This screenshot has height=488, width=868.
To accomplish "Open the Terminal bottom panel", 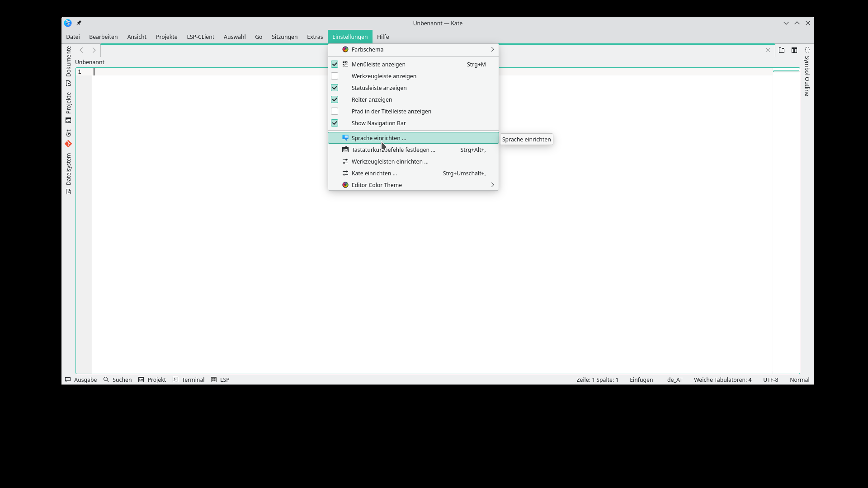I will (189, 380).
